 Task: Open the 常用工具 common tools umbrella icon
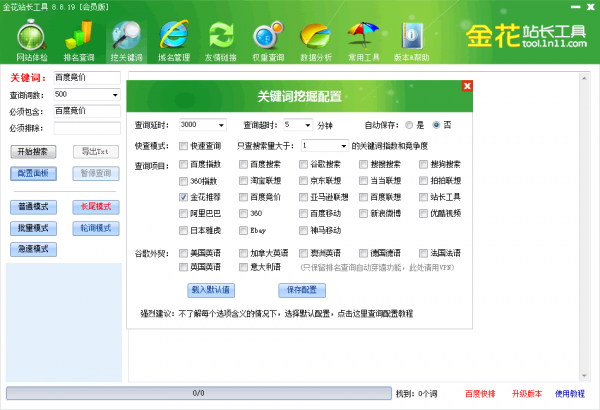[363, 41]
